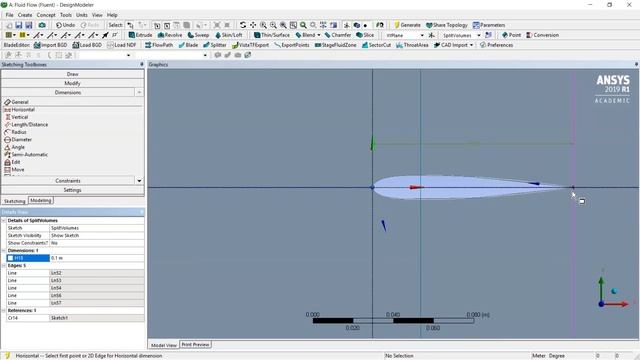Select the Length/Distance dimension tool
640x360 pixels.
coord(26,124)
